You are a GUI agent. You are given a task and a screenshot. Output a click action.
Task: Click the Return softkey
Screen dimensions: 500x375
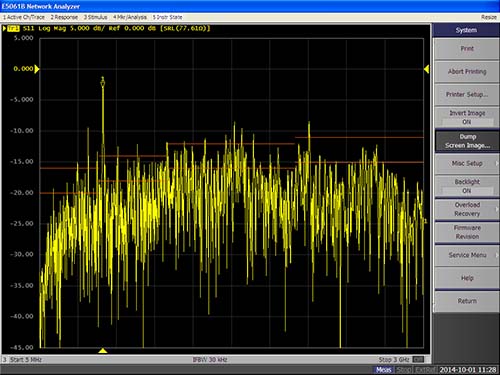(467, 301)
